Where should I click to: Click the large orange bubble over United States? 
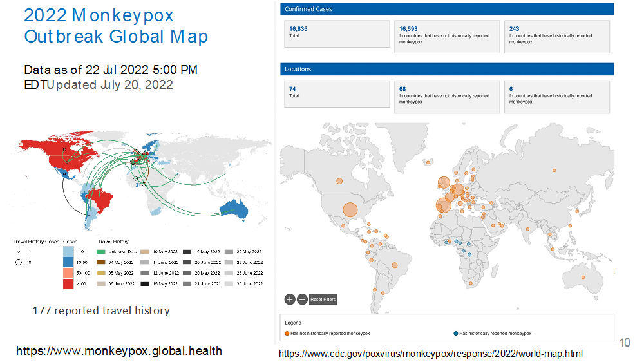350,209
